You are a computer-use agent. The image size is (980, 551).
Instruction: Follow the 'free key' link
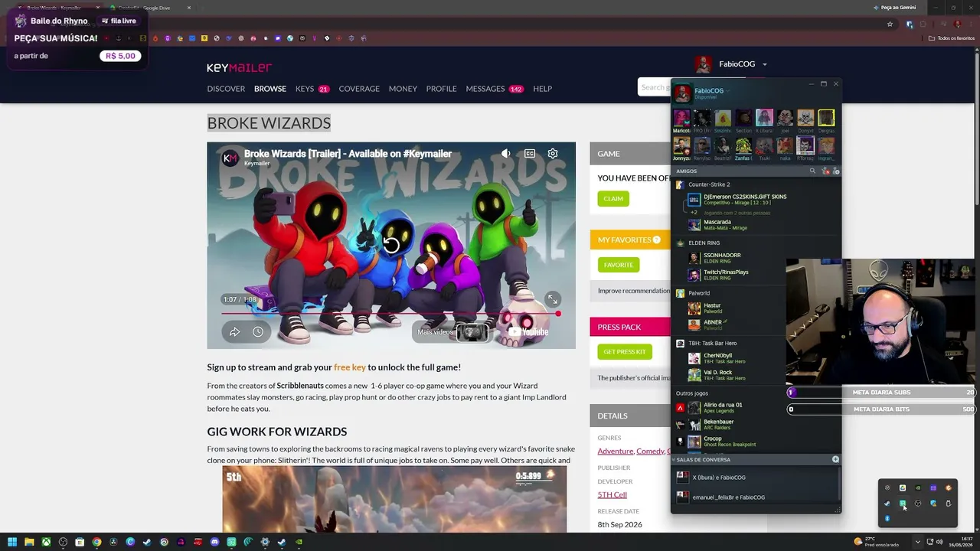point(350,367)
